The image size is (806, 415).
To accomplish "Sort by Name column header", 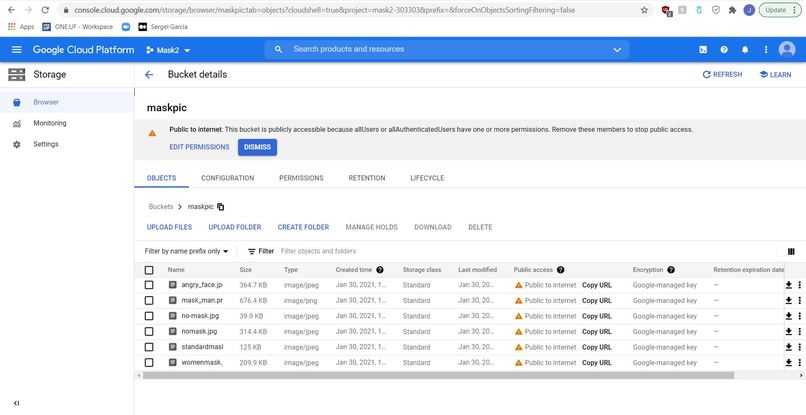I will [x=176, y=269].
